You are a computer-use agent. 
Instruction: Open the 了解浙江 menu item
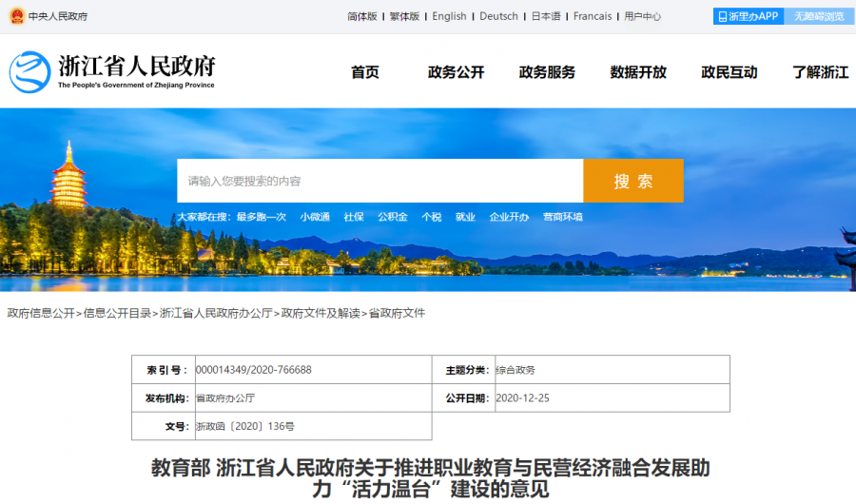coord(821,72)
